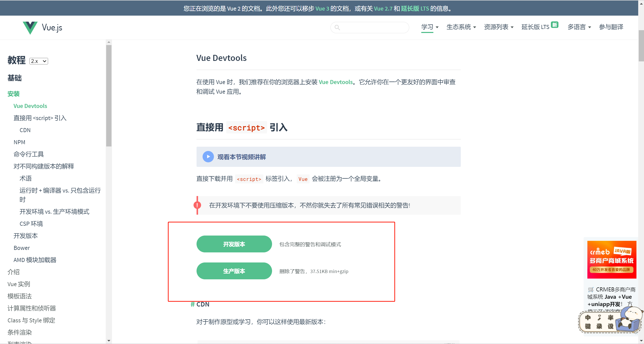
Task: Follow the 延长版 LTS link in top banner
Action: [415, 9]
